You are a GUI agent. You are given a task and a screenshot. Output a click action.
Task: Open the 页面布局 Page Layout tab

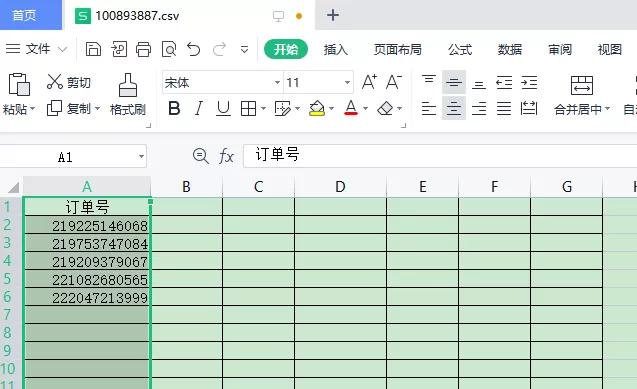tap(397, 50)
